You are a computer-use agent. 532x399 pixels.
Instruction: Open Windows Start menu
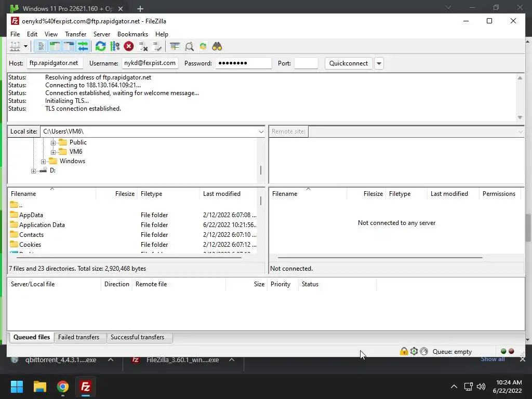(x=17, y=387)
